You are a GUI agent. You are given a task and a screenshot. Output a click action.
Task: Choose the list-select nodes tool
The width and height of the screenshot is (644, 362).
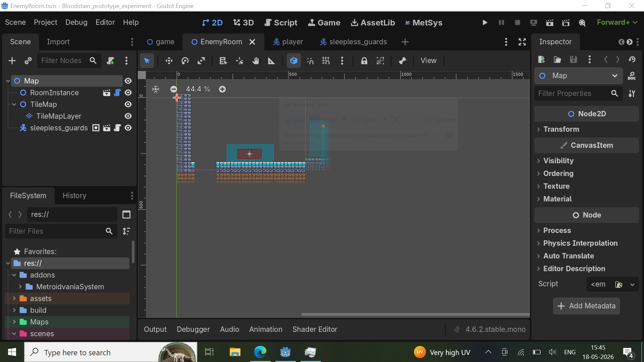(223, 61)
